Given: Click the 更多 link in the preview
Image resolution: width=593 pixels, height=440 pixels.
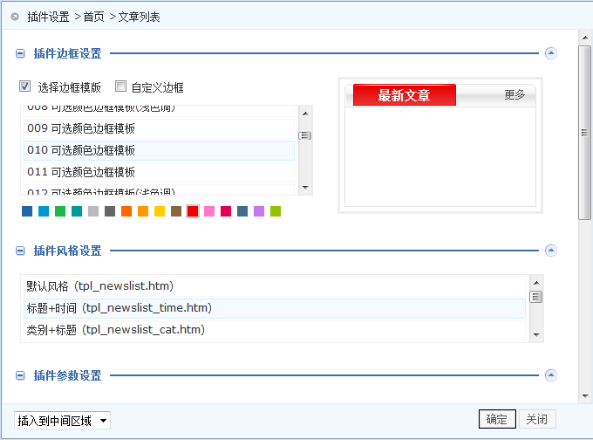Looking at the screenshot, I should [x=515, y=95].
